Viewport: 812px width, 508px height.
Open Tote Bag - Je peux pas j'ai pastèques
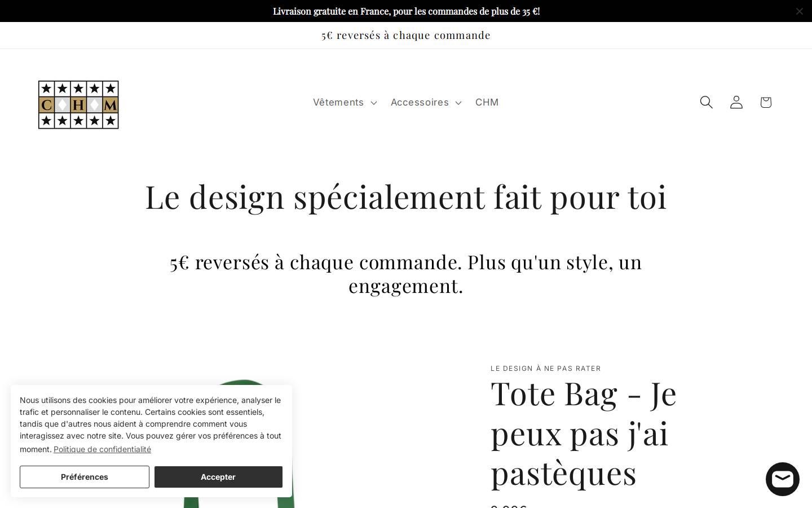584,433
